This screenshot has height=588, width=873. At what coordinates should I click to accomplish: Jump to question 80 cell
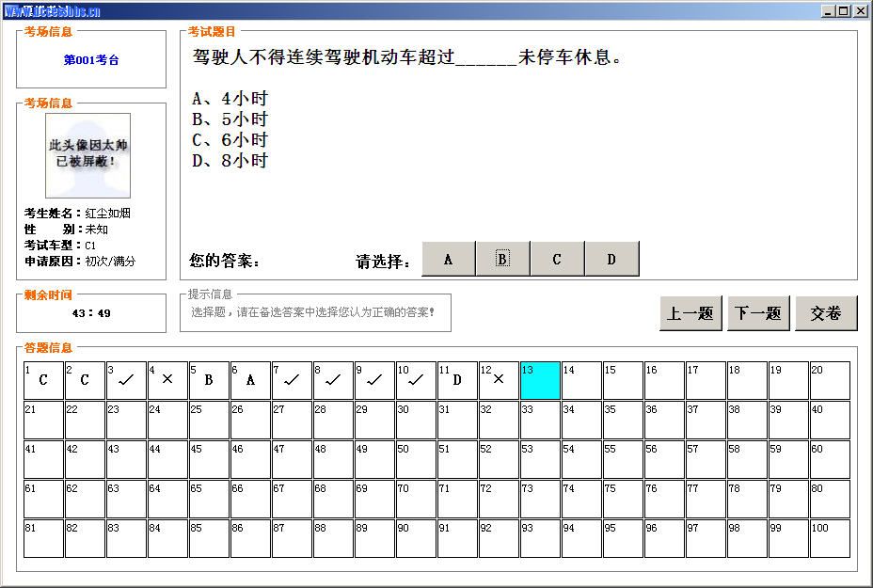tap(830, 499)
